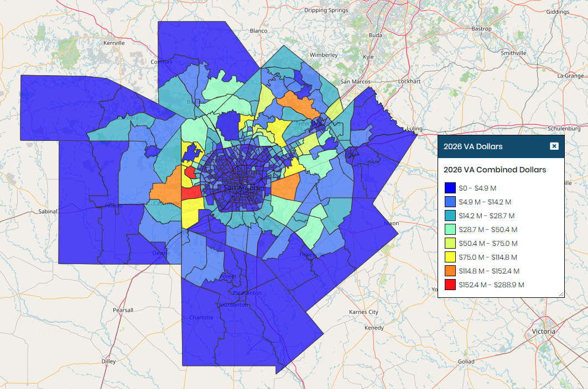Click the Karnes City map label

point(363,312)
